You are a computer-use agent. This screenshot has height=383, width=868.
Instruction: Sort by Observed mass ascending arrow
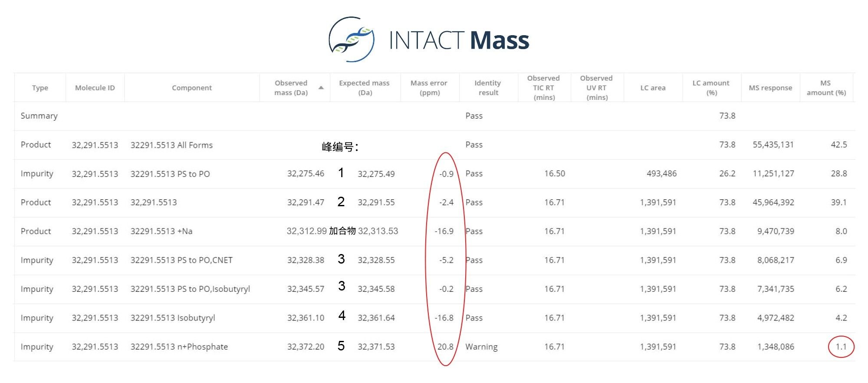[321, 88]
